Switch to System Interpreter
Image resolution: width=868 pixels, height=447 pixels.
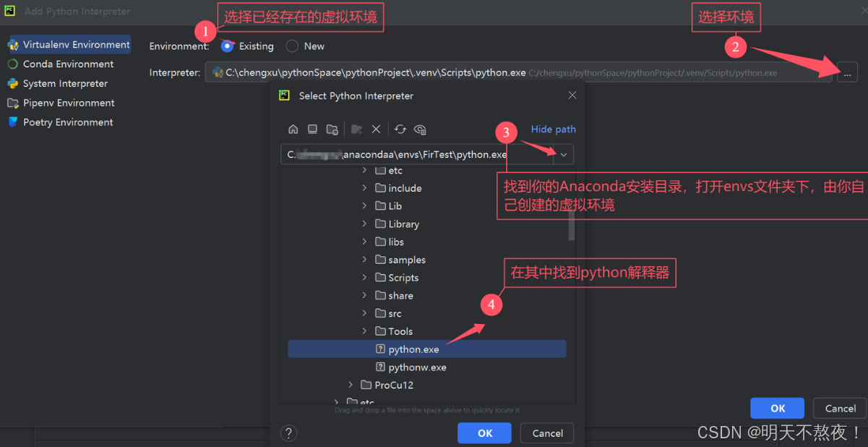point(65,84)
